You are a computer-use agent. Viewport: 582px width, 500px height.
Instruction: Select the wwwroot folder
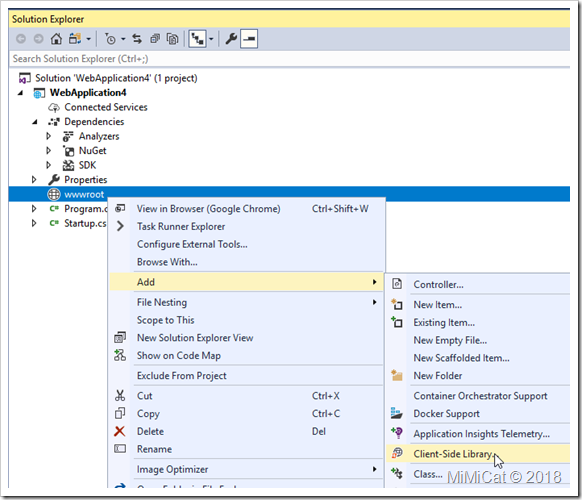[x=290, y=194]
